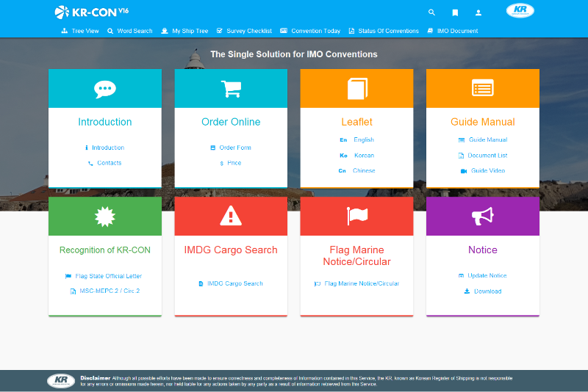Click the Introduction card title
This screenshot has width=588, height=392.
tap(105, 122)
